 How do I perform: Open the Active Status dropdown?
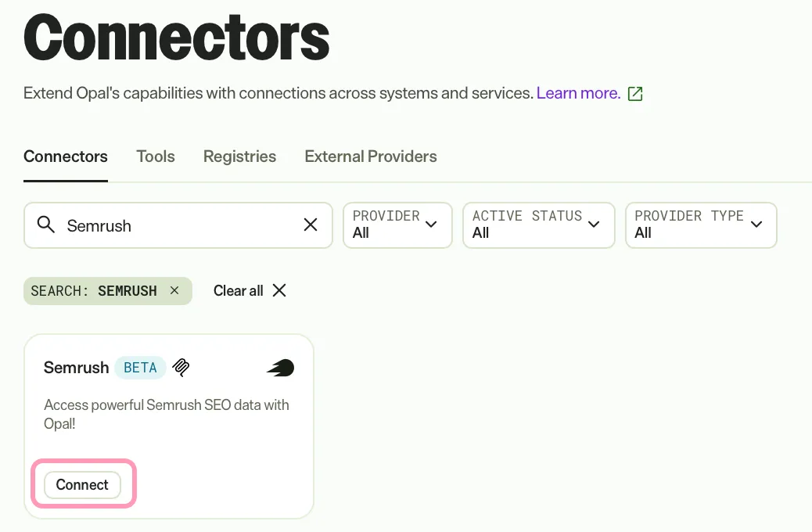click(x=538, y=225)
